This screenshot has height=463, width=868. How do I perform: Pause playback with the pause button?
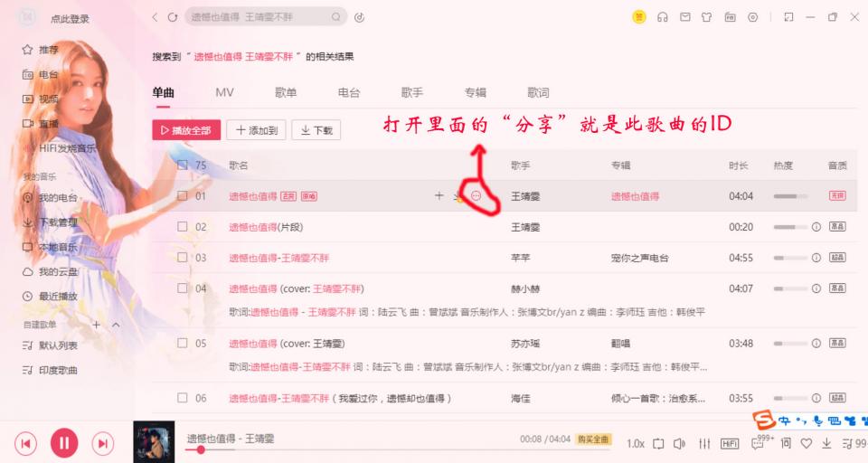click(x=64, y=443)
